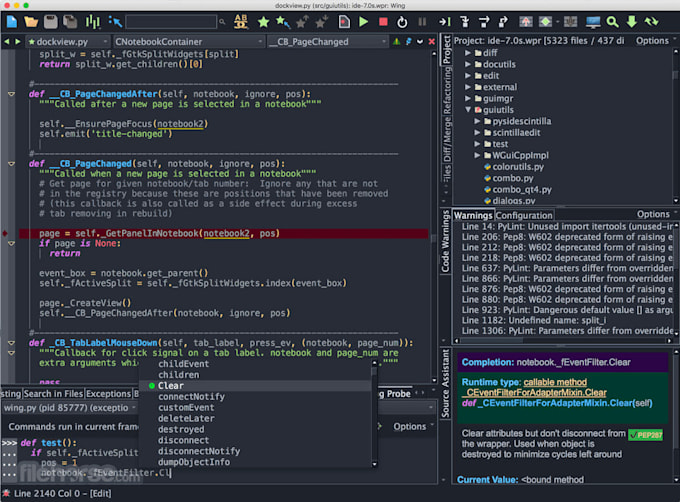
Task: Open a file via the folder icon
Action: [x=31, y=21]
